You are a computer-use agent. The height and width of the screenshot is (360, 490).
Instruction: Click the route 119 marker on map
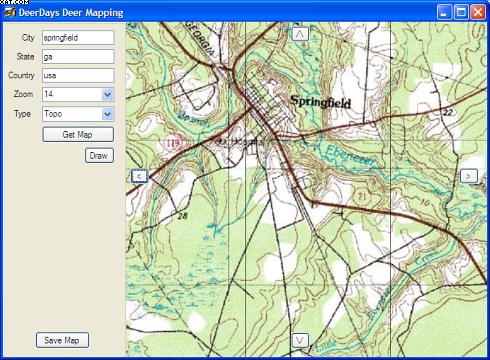[173, 143]
